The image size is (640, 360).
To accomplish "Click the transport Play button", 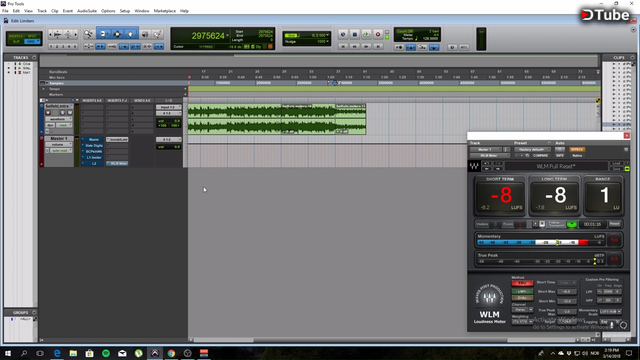I will [x=366, y=35].
